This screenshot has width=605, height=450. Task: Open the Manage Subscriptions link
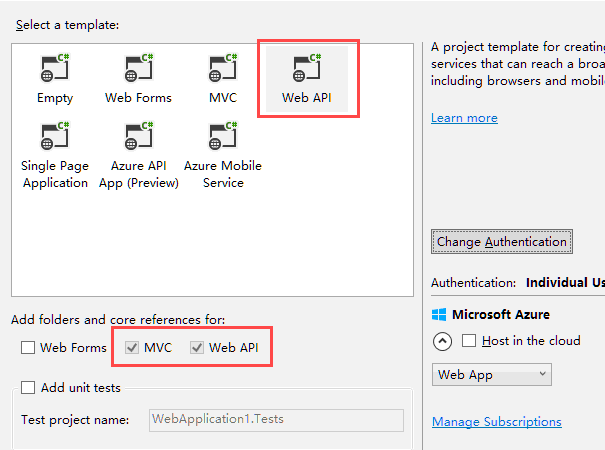pyautogui.click(x=497, y=422)
